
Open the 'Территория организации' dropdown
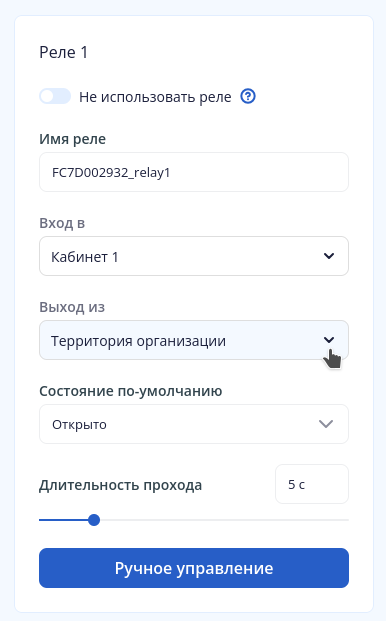coord(194,340)
